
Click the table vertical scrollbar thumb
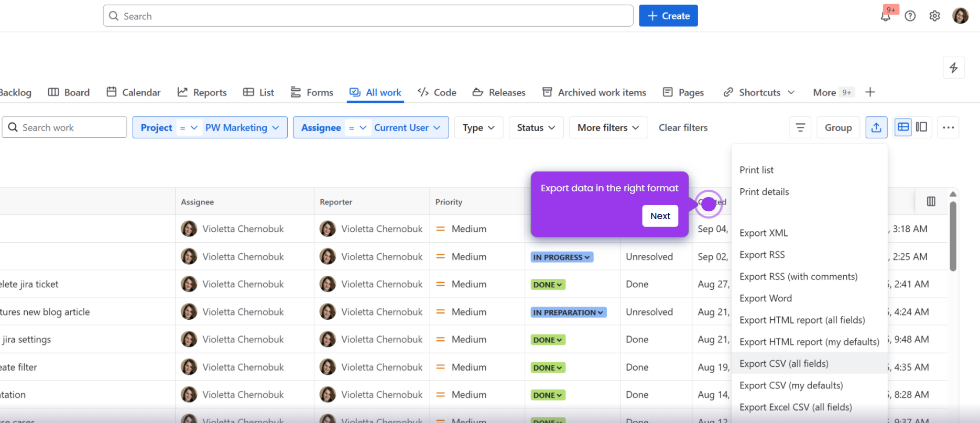(953, 236)
